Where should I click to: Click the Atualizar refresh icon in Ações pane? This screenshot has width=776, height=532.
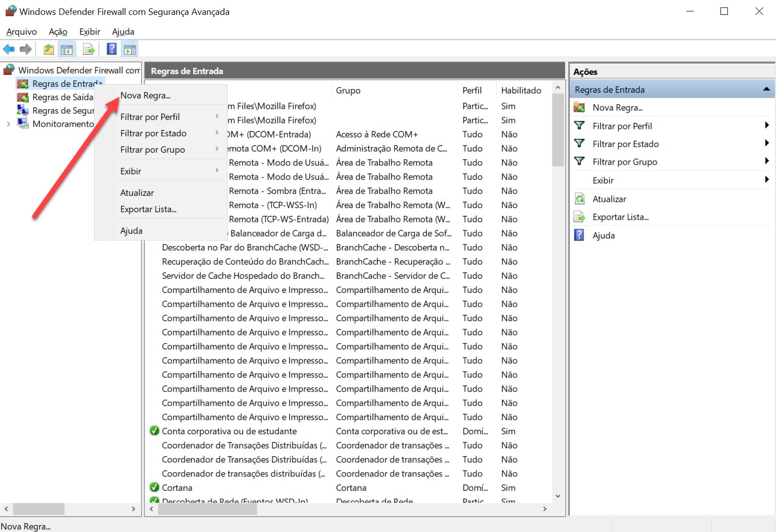coord(579,199)
